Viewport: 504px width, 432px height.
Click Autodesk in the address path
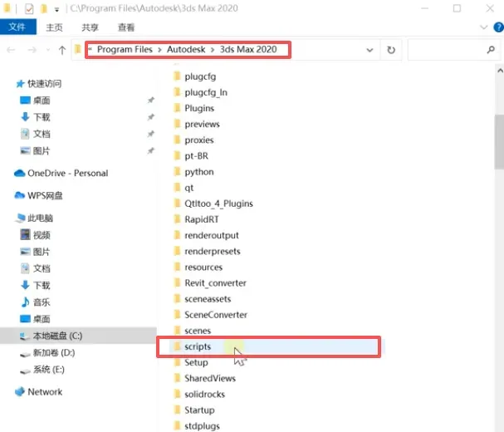tap(186, 49)
